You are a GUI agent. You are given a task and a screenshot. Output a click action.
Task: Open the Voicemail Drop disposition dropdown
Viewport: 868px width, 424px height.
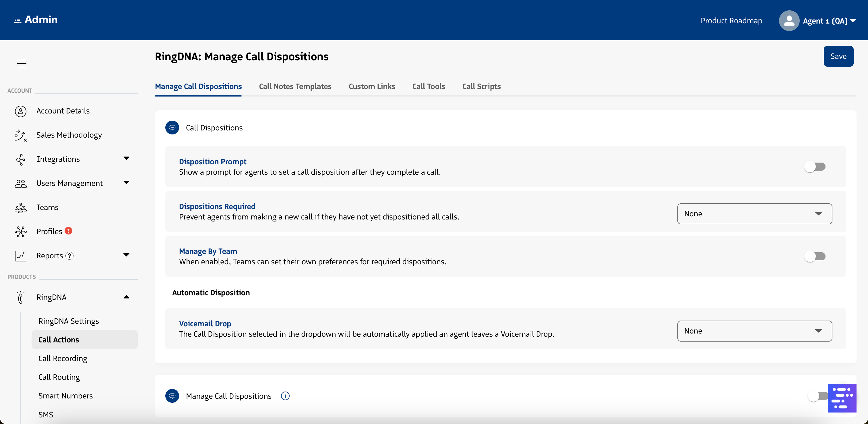pyautogui.click(x=754, y=331)
